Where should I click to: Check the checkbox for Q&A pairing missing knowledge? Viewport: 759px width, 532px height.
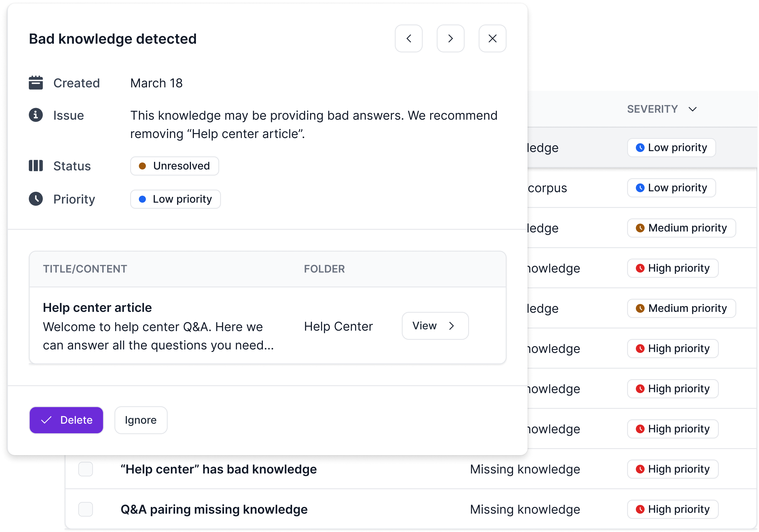[86, 509]
